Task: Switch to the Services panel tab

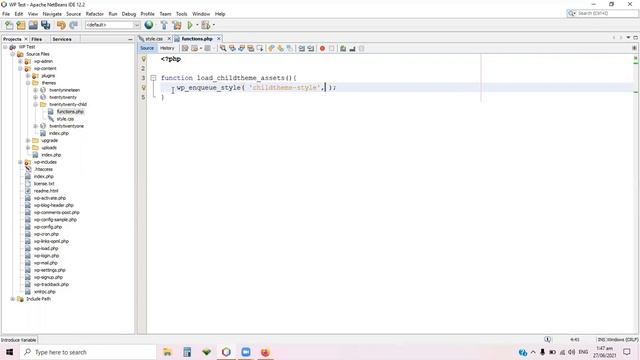Action: point(62,39)
